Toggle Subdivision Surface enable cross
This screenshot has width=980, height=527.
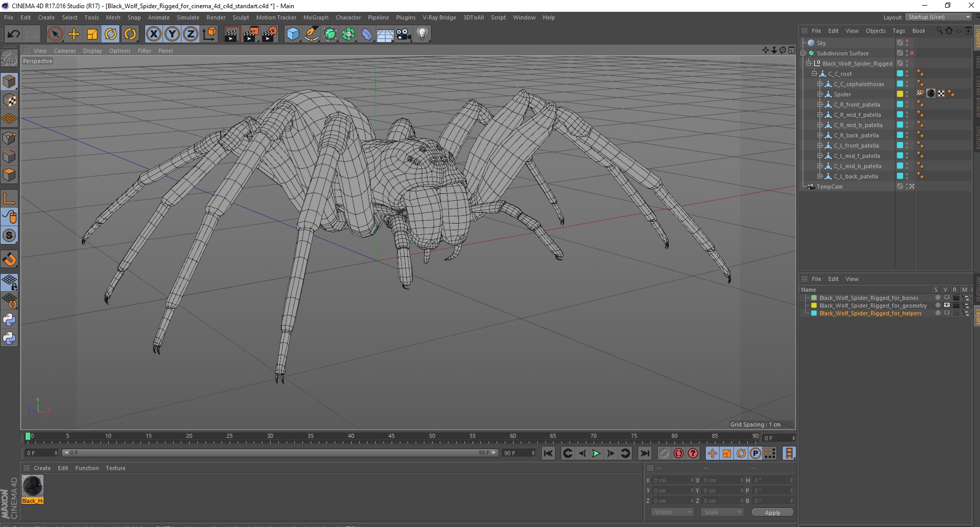coord(912,53)
